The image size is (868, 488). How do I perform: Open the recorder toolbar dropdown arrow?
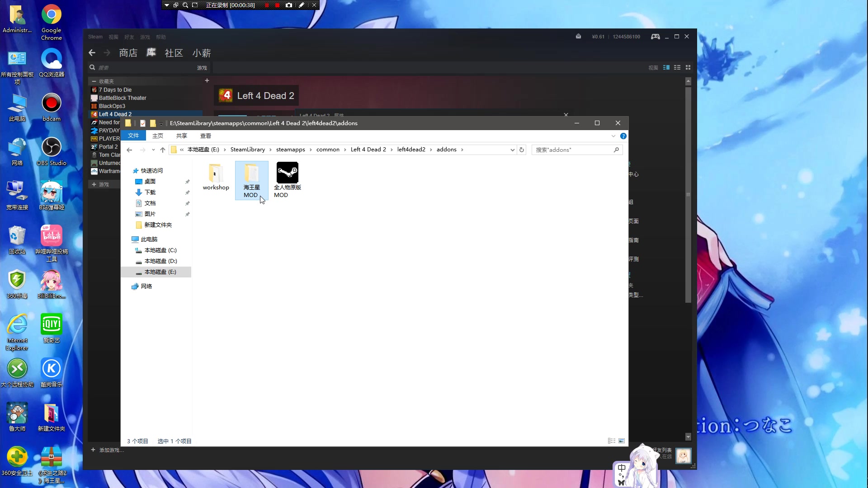[x=166, y=5]
